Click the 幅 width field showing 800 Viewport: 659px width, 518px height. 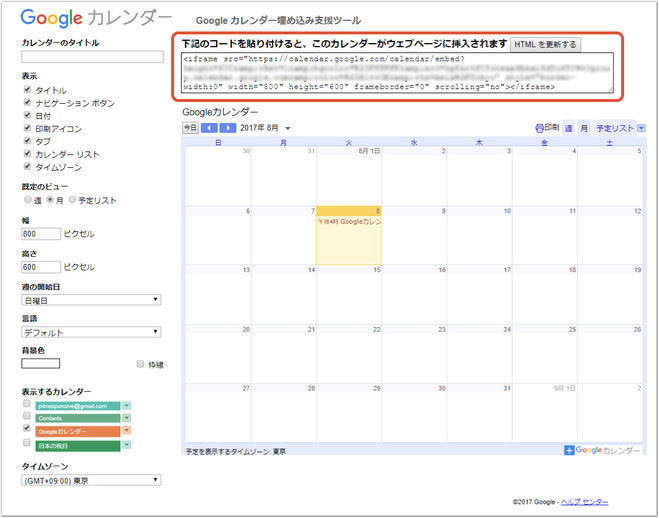click(x=41, y=234)
